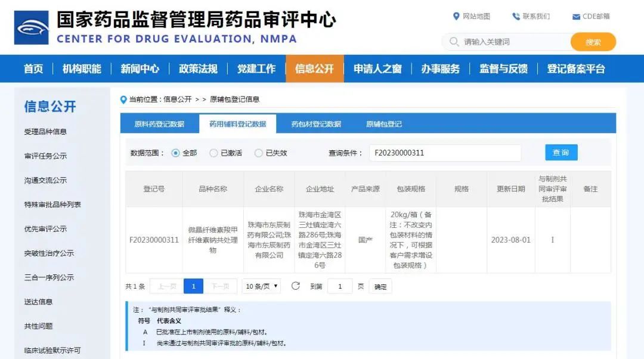644x359 pixels.
Task: Open the 监督与反馈 navigation item
Action: pos(503,69)
